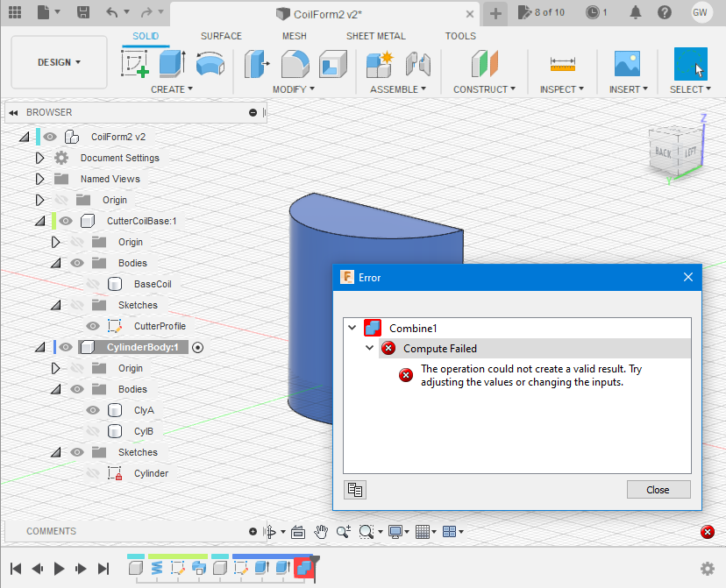Open the orbit pan hand tool
This screenshot has height=588, width=726.
click(321, 532)
